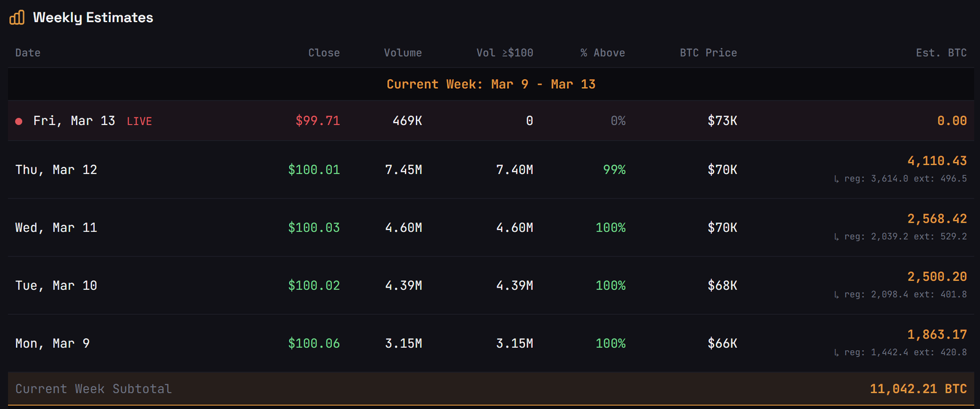Click the Est. BTC column header
The width and height of the screenshot is (980, 409).
pyautogui.click(x=941, y=53)
